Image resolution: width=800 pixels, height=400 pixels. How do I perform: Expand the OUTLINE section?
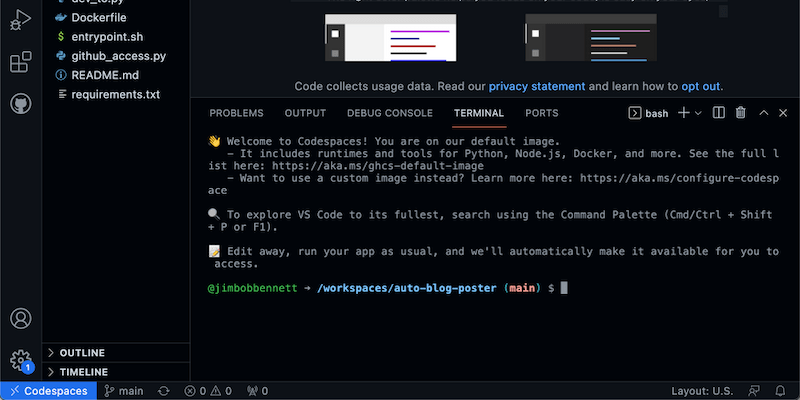116,353
